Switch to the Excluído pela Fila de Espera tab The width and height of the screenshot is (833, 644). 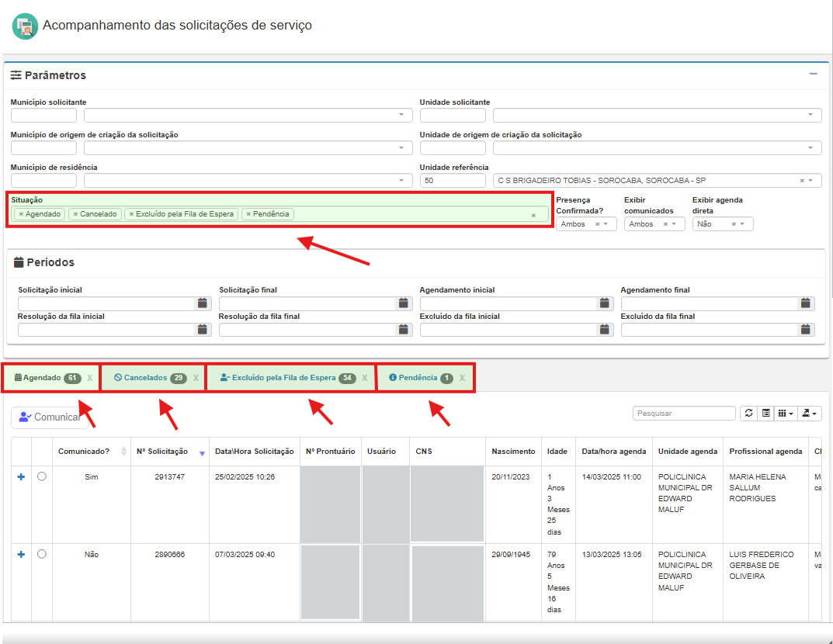[284, 378]
